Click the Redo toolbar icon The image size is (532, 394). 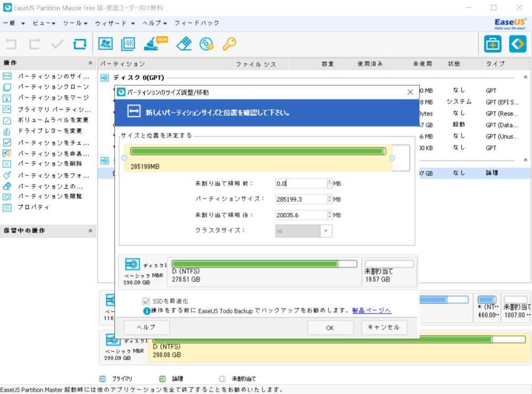coord(34,44)
